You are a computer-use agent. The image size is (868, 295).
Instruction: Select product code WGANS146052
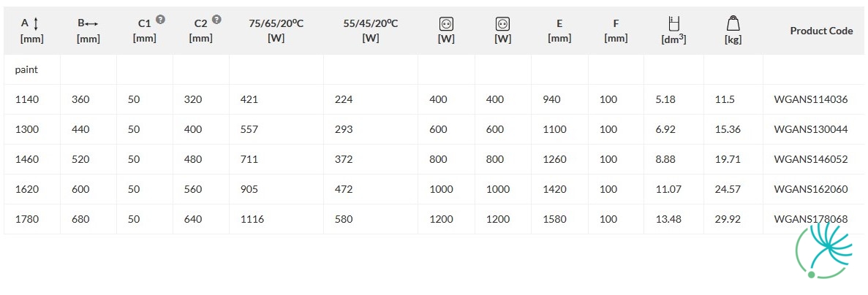pos(811,160)
